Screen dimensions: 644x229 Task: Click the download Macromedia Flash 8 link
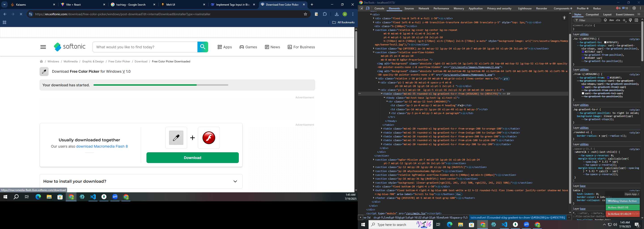(102, 146)
